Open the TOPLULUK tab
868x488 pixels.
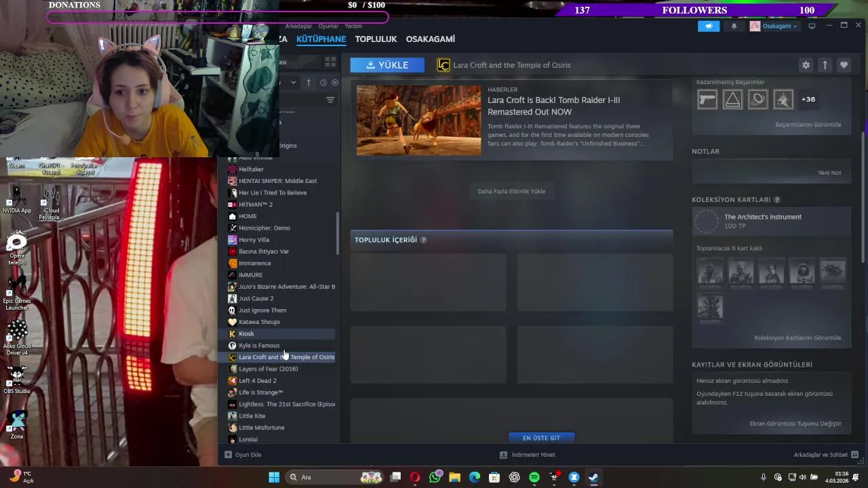pos(376,39)
